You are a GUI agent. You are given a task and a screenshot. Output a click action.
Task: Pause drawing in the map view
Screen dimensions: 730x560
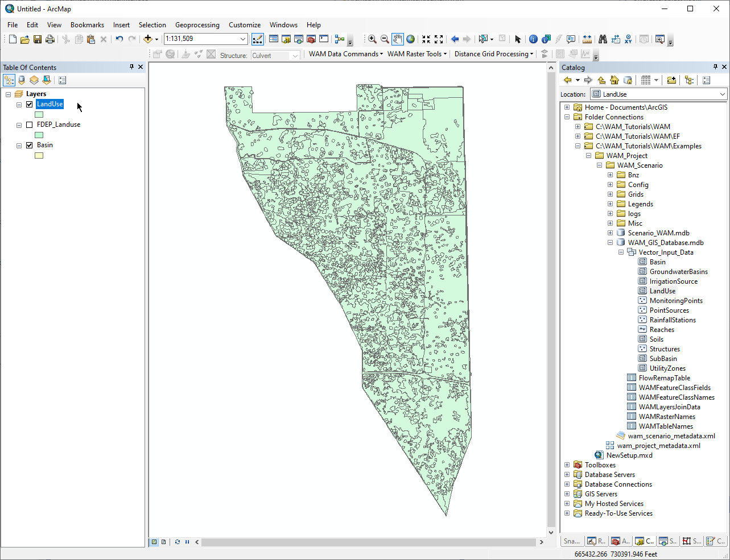(187, 542)
